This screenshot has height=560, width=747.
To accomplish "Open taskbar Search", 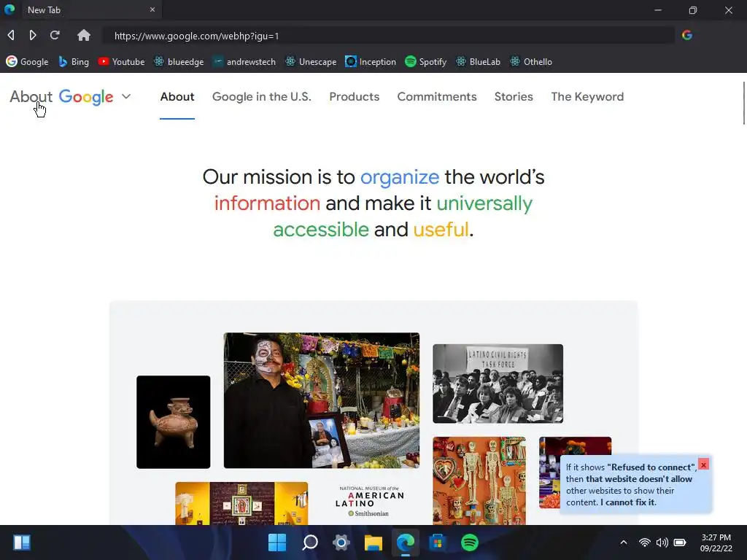I will pos(309,542).
